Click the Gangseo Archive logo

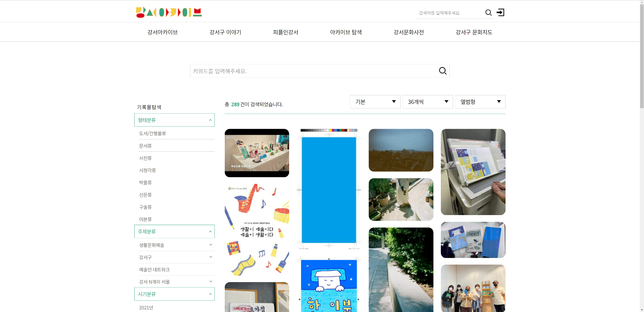169,12
